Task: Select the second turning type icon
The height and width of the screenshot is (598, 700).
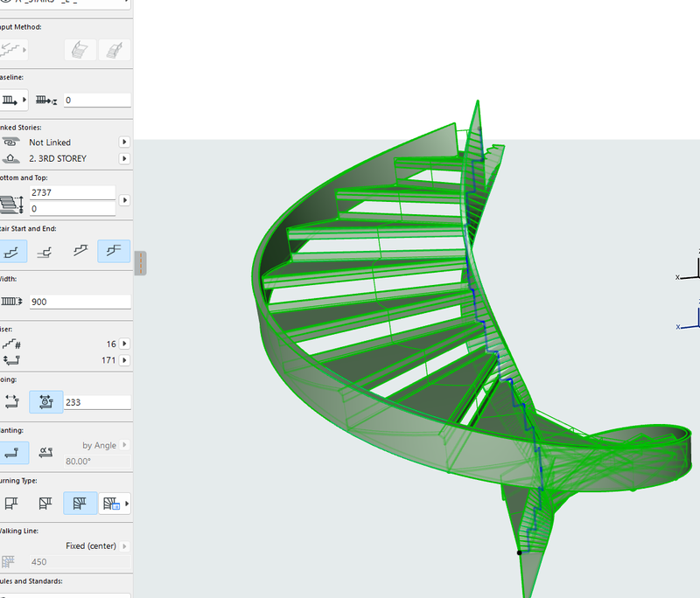Action: [45, 504]
